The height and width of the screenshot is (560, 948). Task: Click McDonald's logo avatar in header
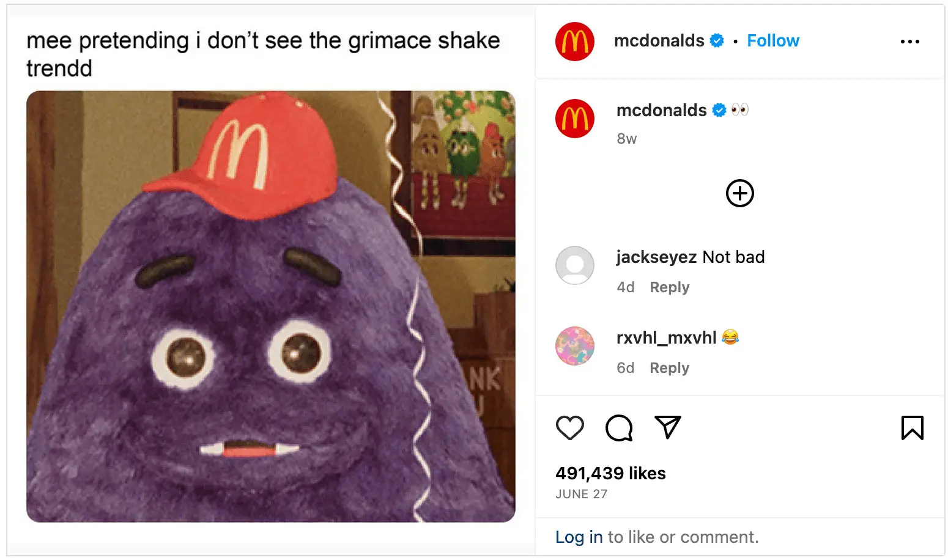pyautogui.click(x=574, y=42)
